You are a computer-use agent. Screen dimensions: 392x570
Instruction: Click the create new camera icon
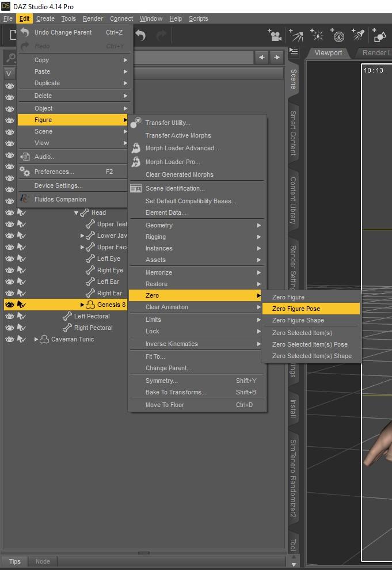tap(275, 35)
